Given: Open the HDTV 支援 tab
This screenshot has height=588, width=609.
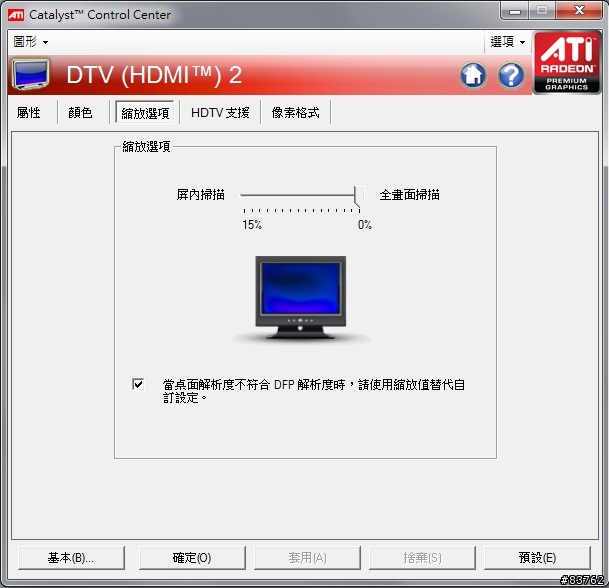Looking at the screenshot, I should pyautogui.click(x=220, y=113).
